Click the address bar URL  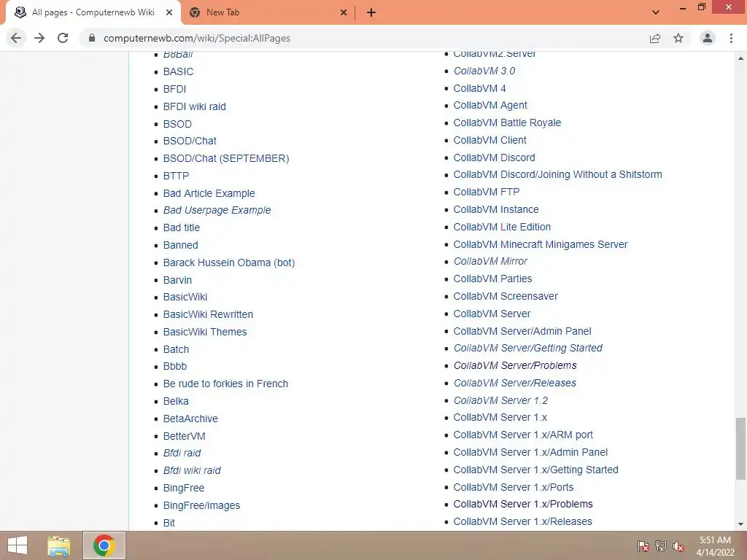197,38
